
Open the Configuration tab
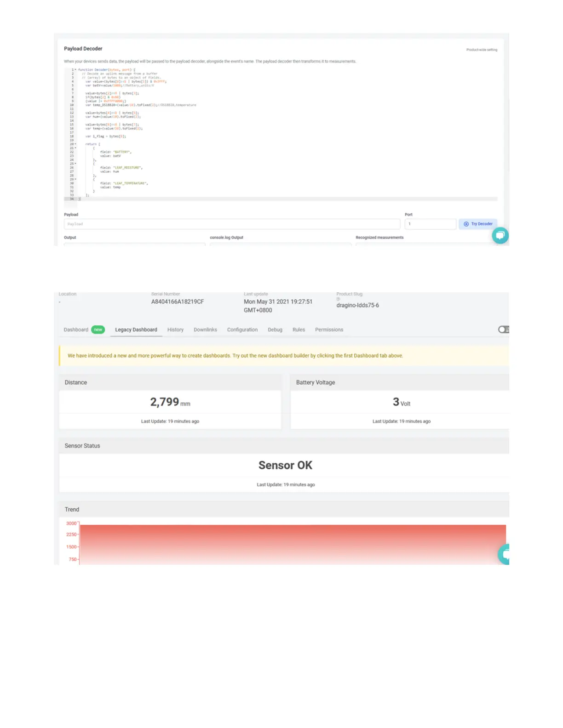tap(242, 330)
